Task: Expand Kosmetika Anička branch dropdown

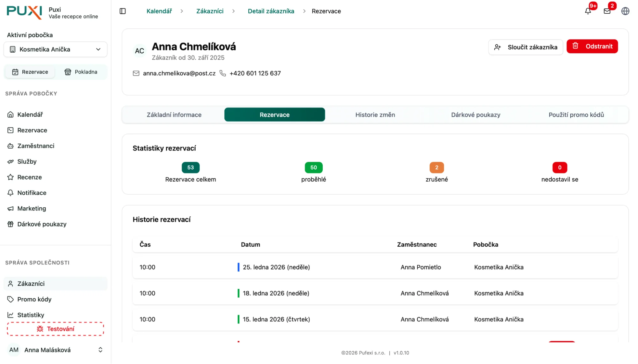Action: tap(55, 49)
